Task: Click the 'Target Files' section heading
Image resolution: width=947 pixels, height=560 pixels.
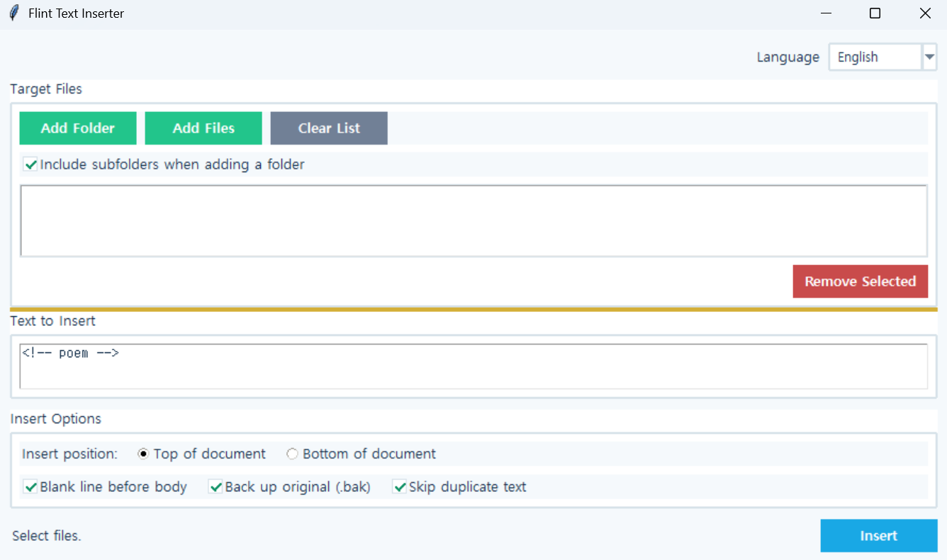Action: 46,89
